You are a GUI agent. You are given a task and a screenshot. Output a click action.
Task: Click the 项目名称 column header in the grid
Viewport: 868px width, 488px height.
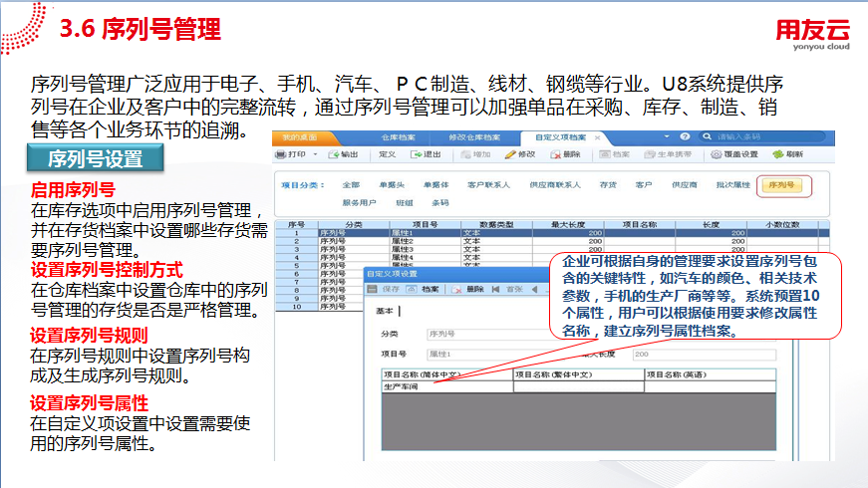(x=640, y=225)
